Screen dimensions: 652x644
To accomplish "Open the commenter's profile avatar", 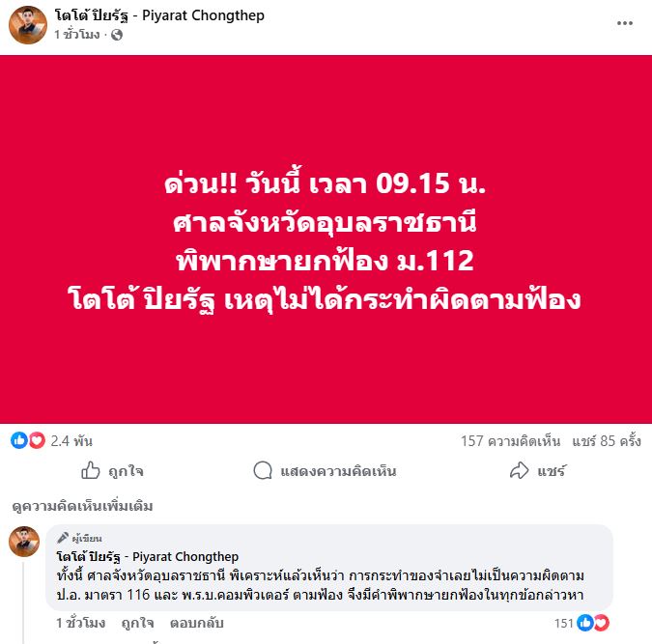I will [24, 542].
